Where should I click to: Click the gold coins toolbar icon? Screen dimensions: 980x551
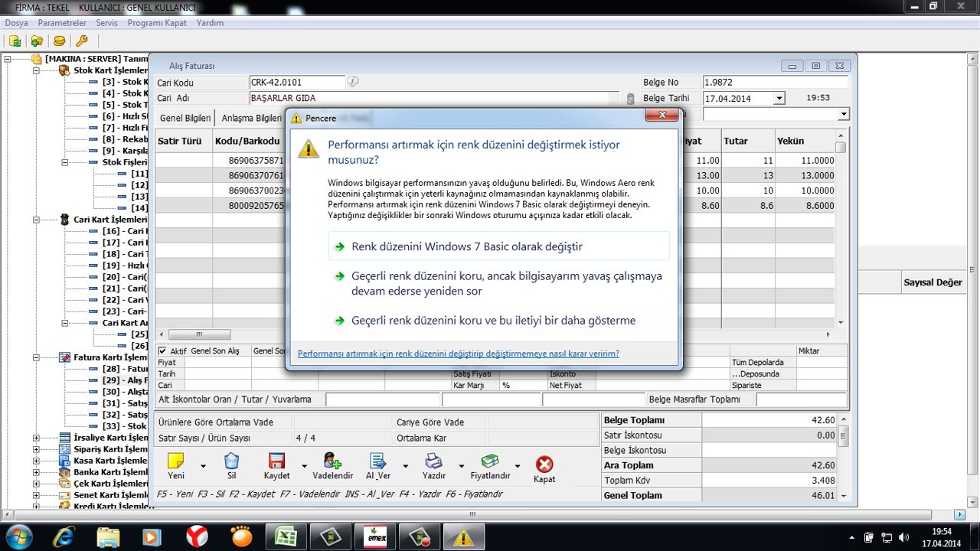point(59,41)
